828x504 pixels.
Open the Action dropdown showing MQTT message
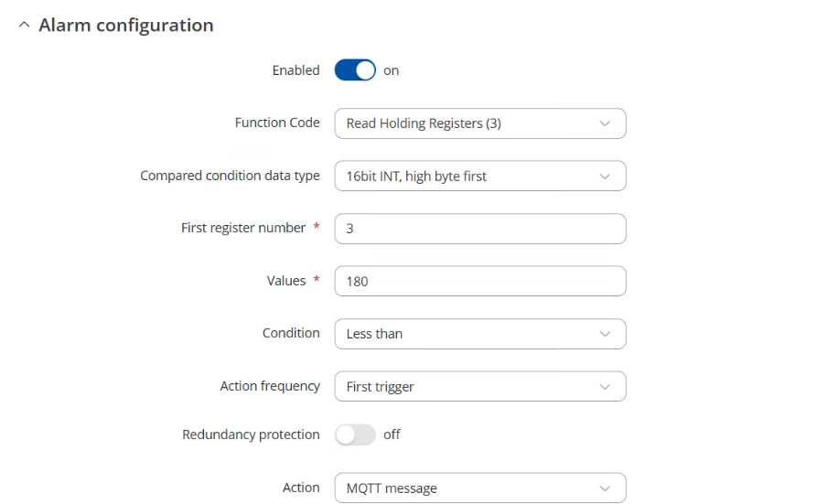480,488
